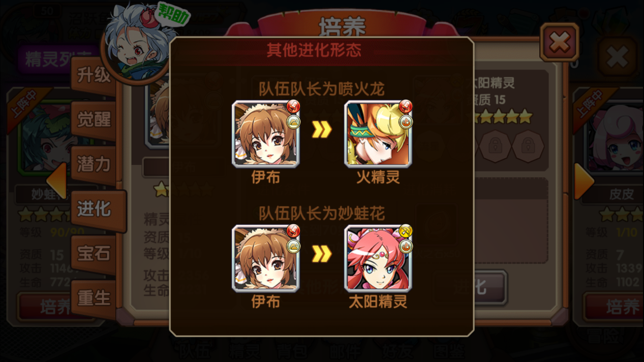Click the dimmed X button at far right
The height and width of the screenshot is (362, 644).
tap(618, 57)
